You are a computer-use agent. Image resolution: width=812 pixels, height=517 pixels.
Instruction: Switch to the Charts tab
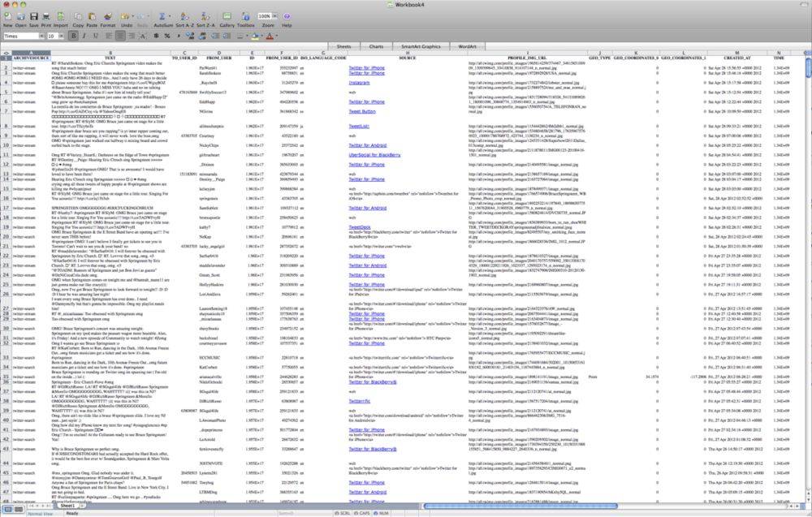(376, 48)
